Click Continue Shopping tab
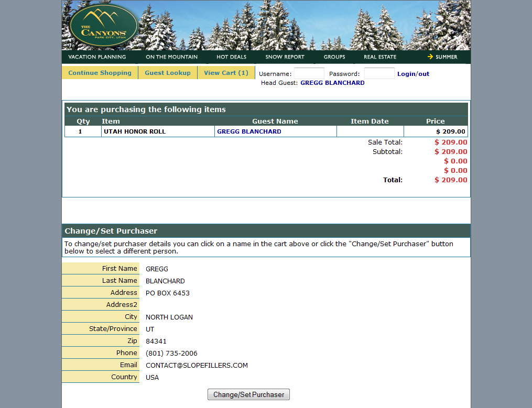Image resolution: width=532 pixels, height=408 pixels. [x=100, y=73]
